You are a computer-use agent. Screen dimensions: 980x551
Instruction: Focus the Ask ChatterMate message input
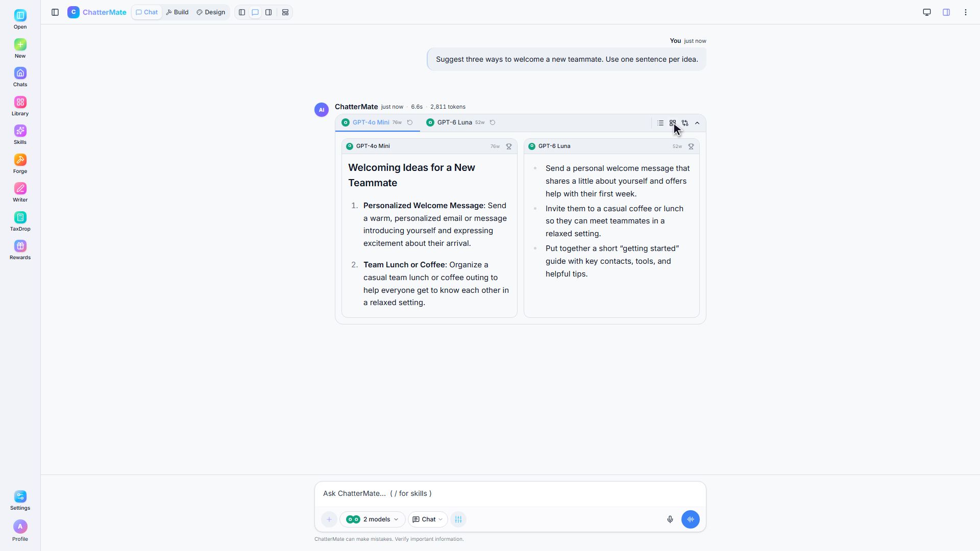510,493
